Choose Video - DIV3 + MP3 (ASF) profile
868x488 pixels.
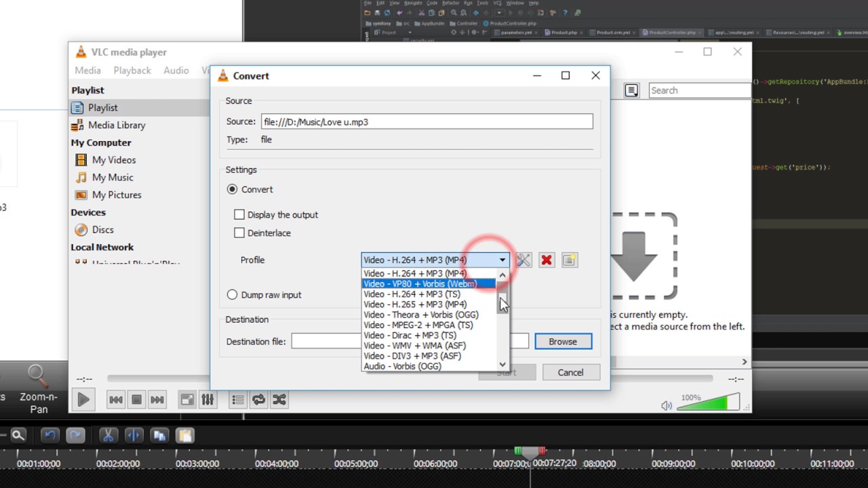coord(430,356)
